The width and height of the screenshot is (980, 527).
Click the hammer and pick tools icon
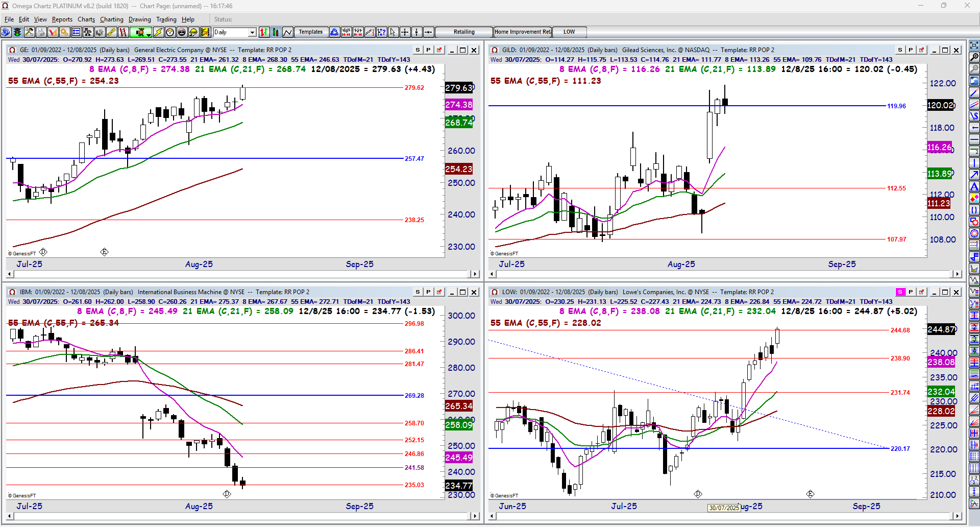click(29, 32)
